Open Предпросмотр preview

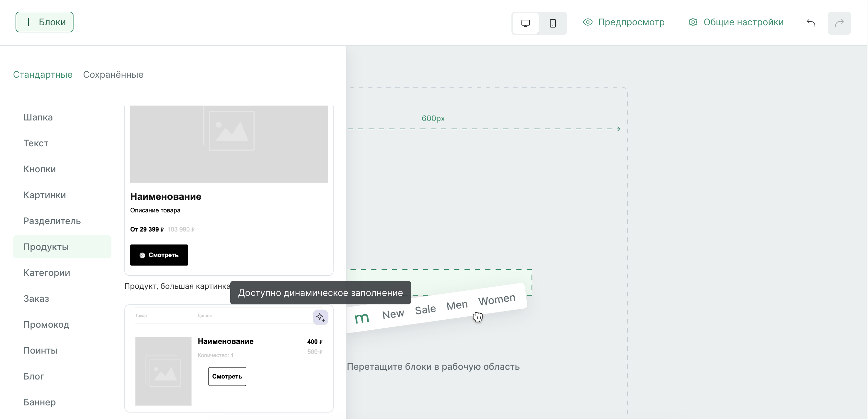tap(624, 22)
